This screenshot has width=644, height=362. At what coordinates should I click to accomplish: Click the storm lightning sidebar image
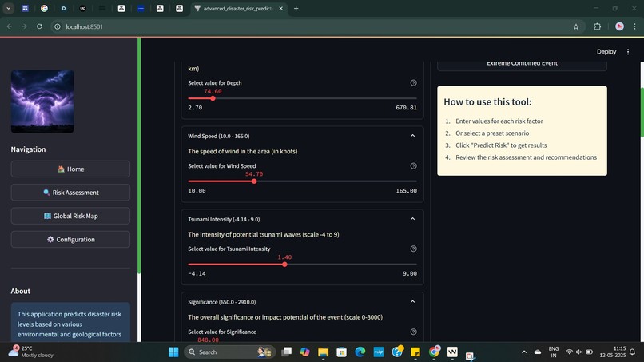tap(42, 101)
